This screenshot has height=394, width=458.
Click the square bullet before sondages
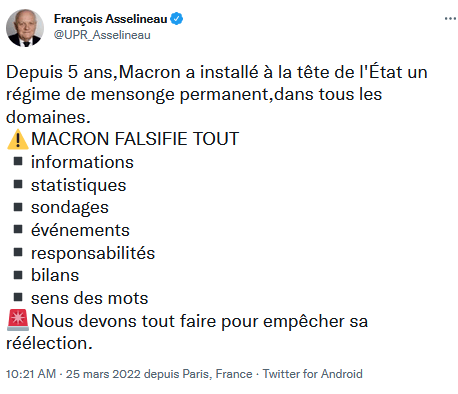pyautogui.click(x=18, y=207)
